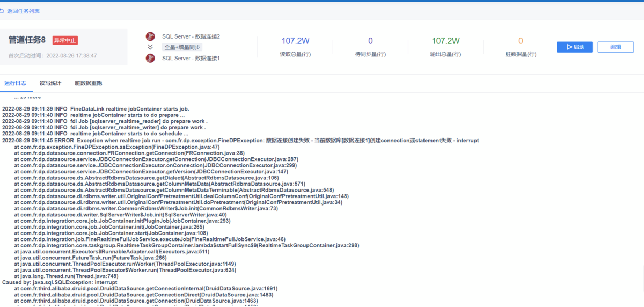Click the FineDPException.asException stack trace line
Screen dimensions: 644x307
(x=117, y=147)
